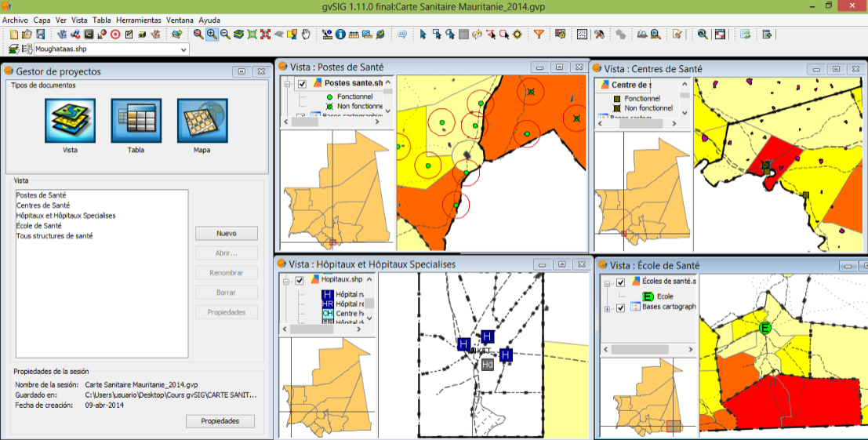The height and width of the screenshot is (440, 868).
Task: Click locator map thumbnail in Centres de Santé view
Action: pyautogui.click(x=643, y=191)
